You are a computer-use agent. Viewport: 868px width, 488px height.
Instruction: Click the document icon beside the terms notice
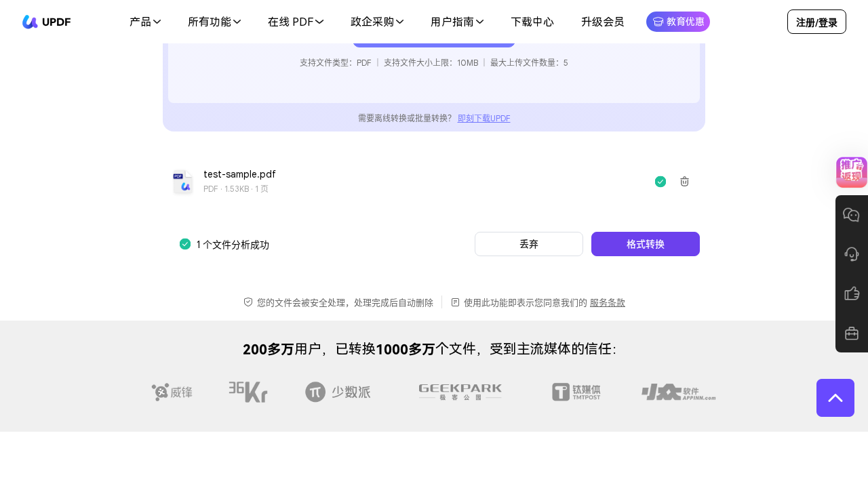tap(455, 302)
